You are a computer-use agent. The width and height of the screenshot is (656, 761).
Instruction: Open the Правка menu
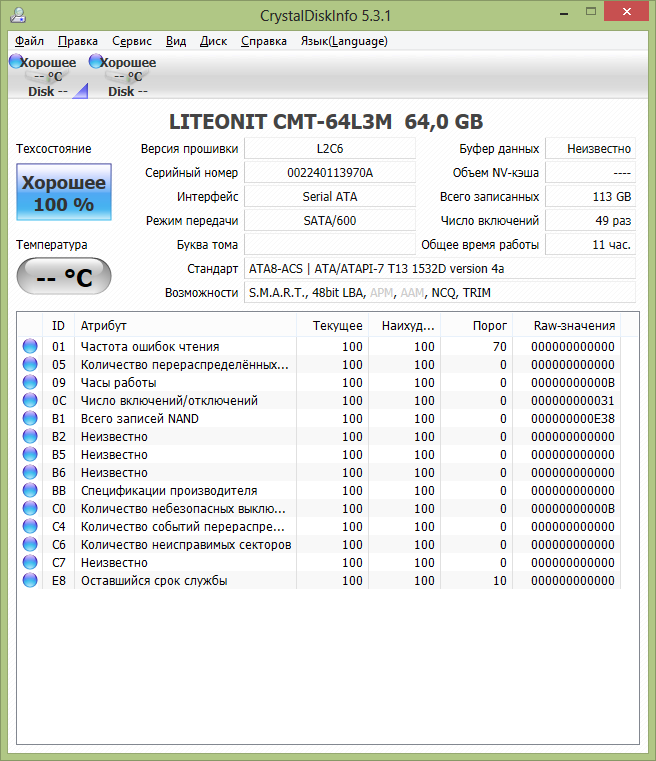(x=78, y=41)
